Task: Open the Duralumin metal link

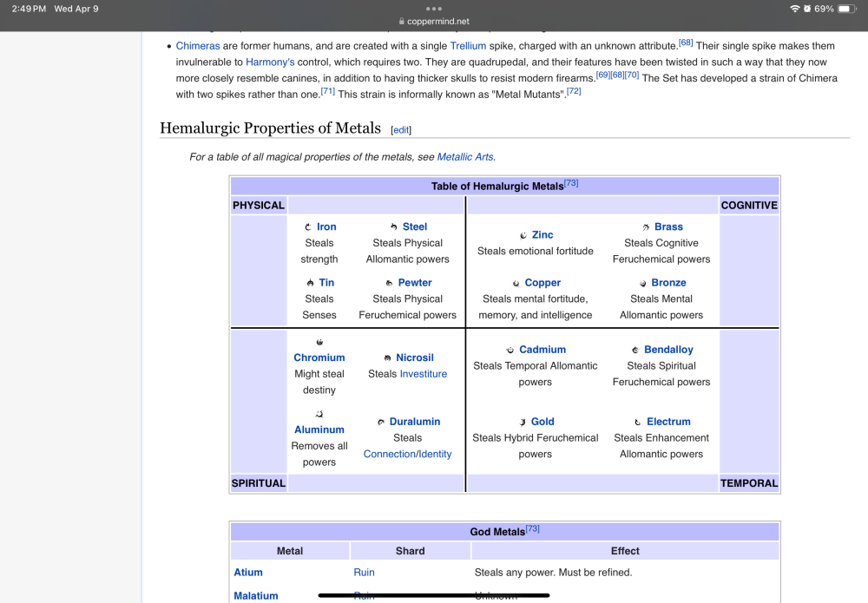Action: point(415,422)
